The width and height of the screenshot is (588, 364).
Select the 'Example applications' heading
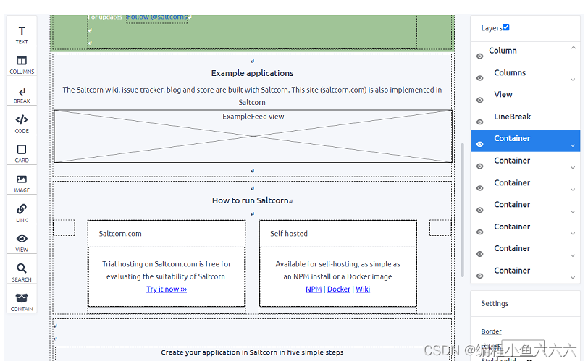pyautogui.click(x=252, y=73)
